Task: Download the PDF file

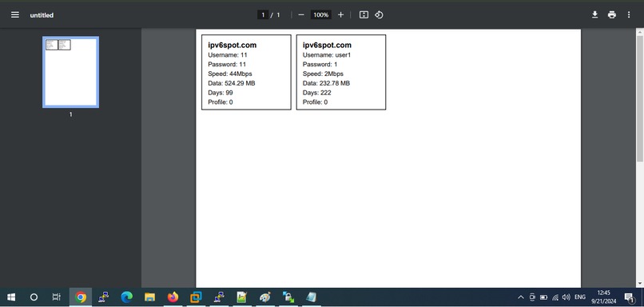Action: click(594, 15)
